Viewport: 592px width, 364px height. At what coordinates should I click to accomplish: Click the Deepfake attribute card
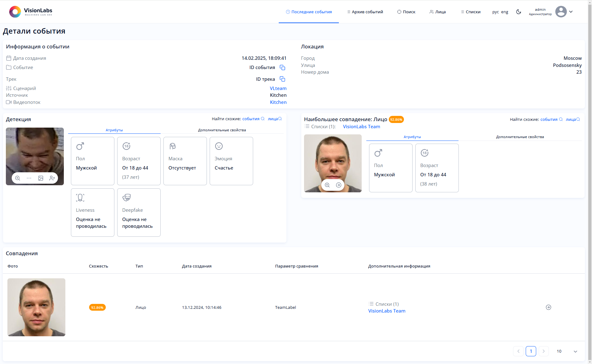coord(139,212)
